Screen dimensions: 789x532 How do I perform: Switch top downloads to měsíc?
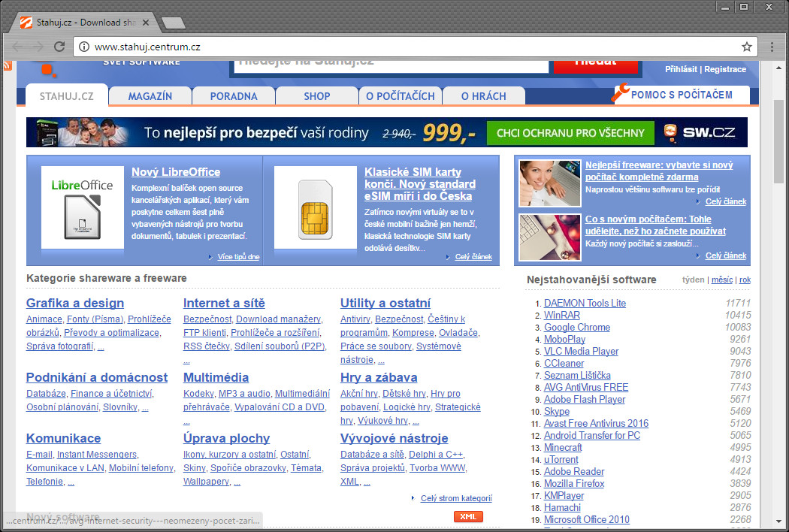[721, 280]
